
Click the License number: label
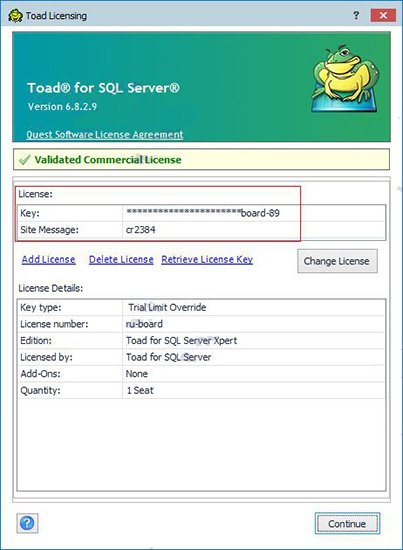pyautogui.click(x=54, y=324)
